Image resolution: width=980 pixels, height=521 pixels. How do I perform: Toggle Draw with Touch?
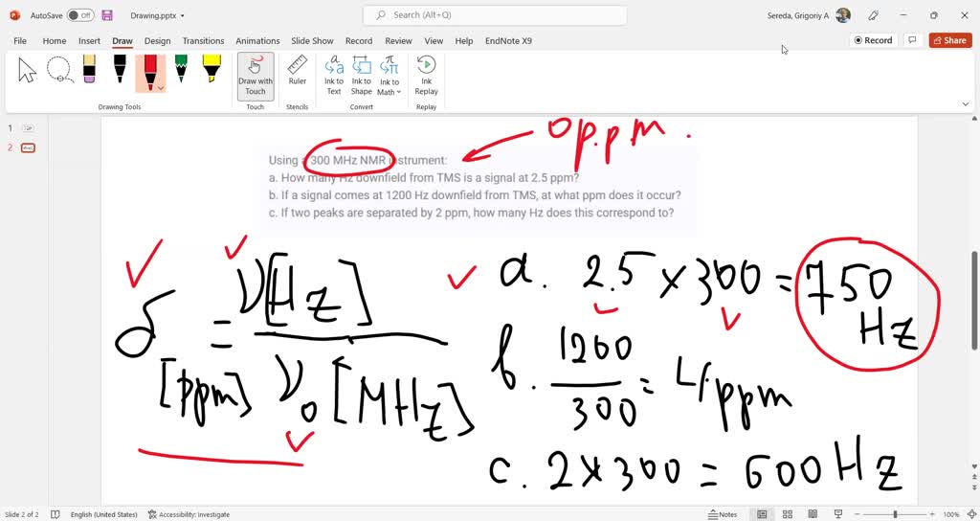255,76
